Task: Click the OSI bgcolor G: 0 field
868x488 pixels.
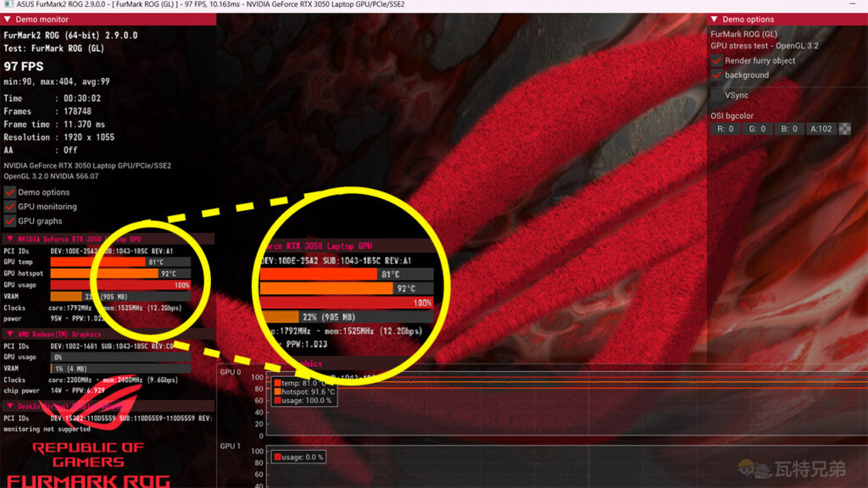Action: click(757, 129)
